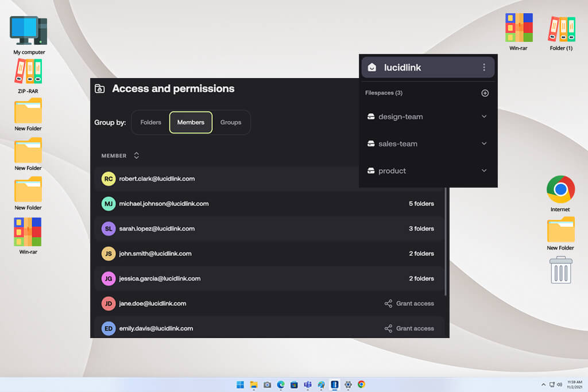Open My computer desktop icon

tap(29, 35)
